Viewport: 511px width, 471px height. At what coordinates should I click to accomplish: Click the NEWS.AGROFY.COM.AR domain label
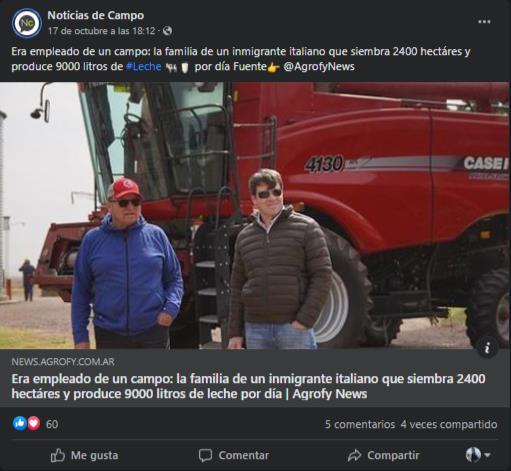tap(63, 362)
